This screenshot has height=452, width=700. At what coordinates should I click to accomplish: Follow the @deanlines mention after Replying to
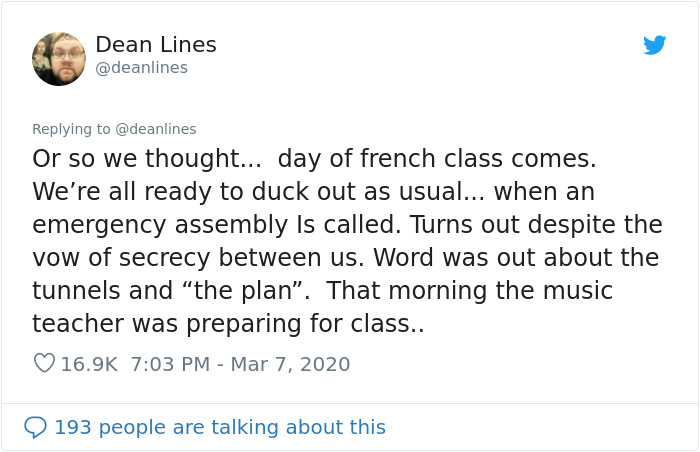point(156,129)
